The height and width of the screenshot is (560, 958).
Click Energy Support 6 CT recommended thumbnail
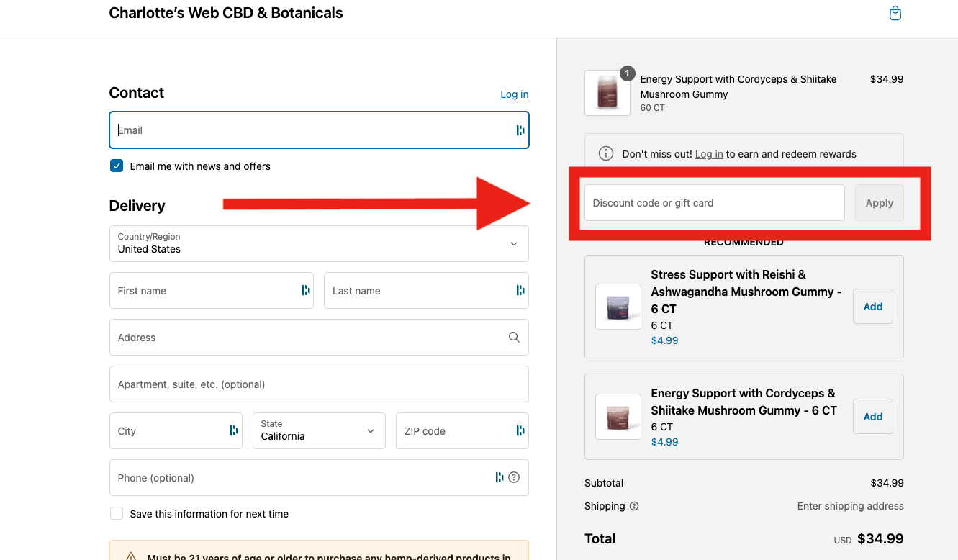click(x=618, y=417)
